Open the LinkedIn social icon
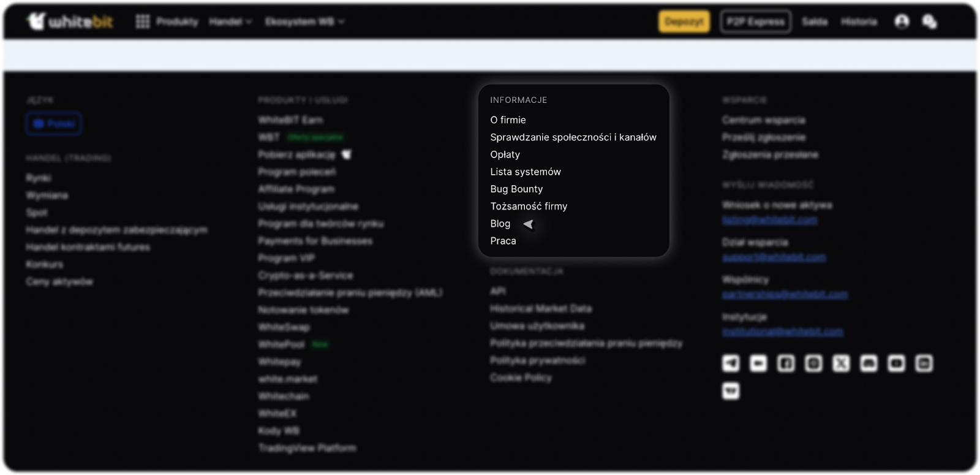 tap(924, 363)
